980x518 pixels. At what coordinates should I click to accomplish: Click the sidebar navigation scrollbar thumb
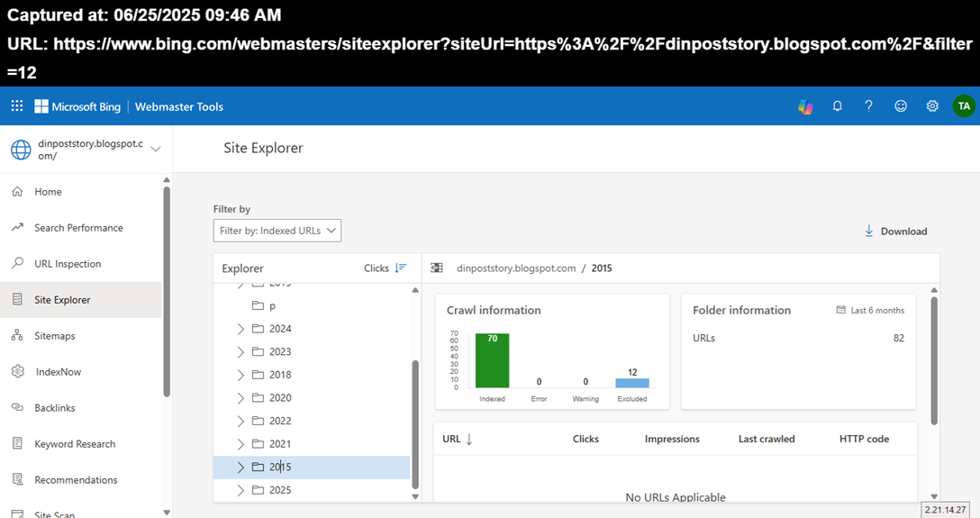(167, 291)
